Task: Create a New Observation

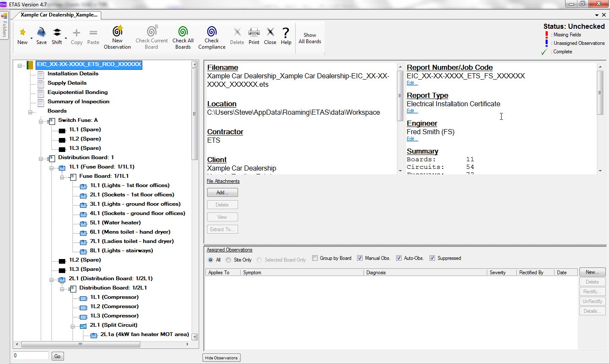Action: 117,37
